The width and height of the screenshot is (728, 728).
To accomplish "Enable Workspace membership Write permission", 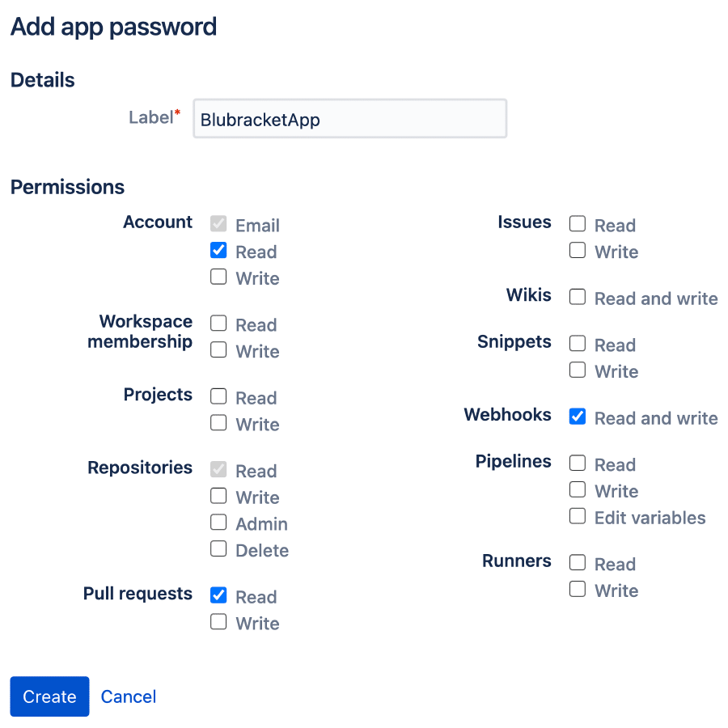I will [x=218, y=350].
